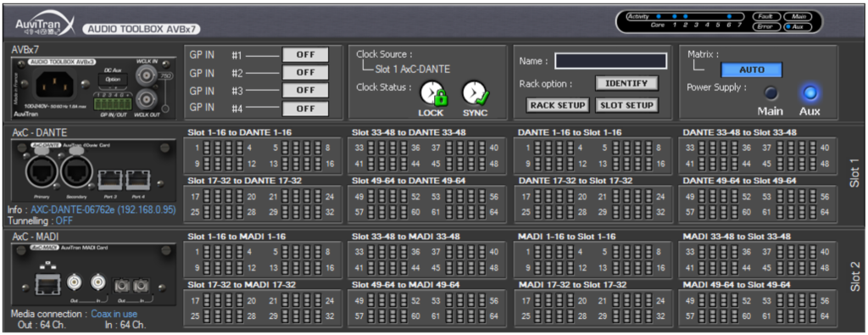
Task: Click the vertical Slot 2 label
Action: pyautogui.click(x=856, y=276)
